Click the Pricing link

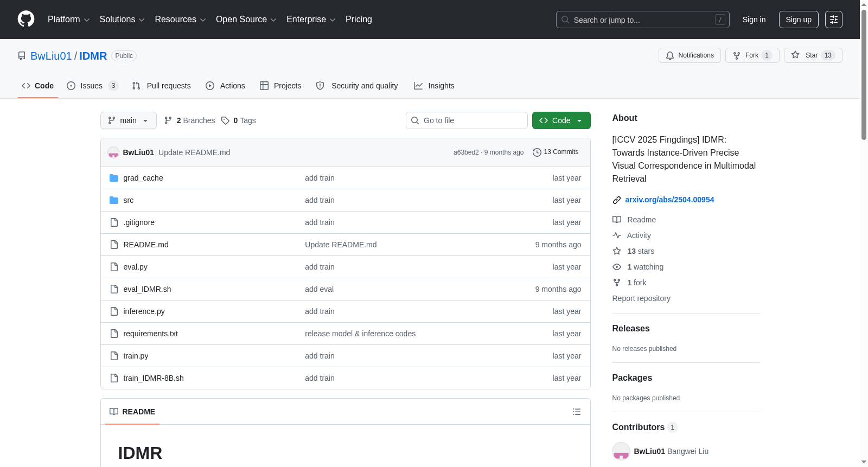pos(359,20)
